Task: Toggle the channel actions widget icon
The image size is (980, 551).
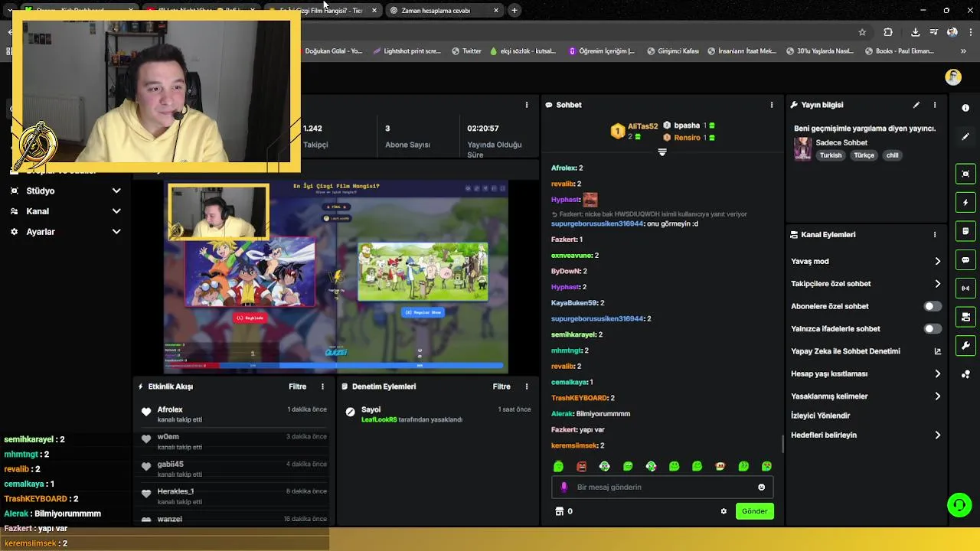Action: pos(965,317)
